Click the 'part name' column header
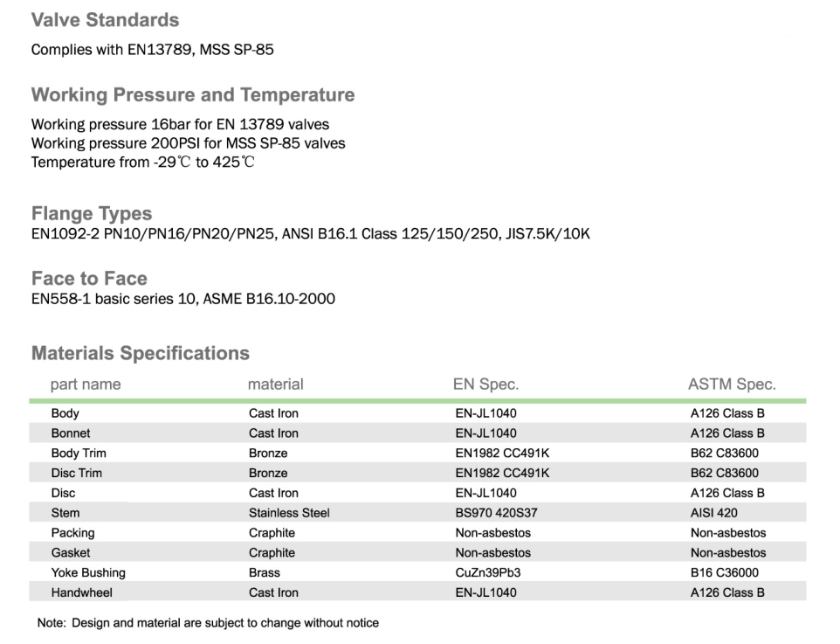The width and height of the screenshot is (840, 644). point(86,384)
